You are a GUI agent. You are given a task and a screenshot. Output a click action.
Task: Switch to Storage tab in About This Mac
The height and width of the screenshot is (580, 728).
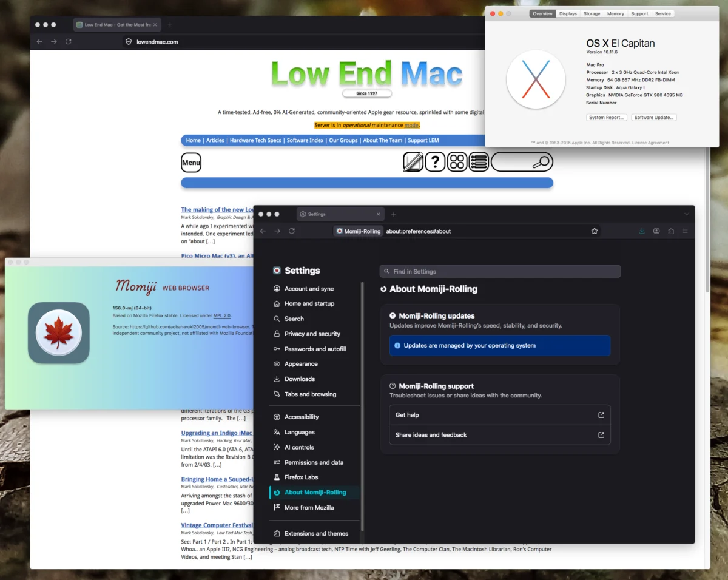[592, 13]
